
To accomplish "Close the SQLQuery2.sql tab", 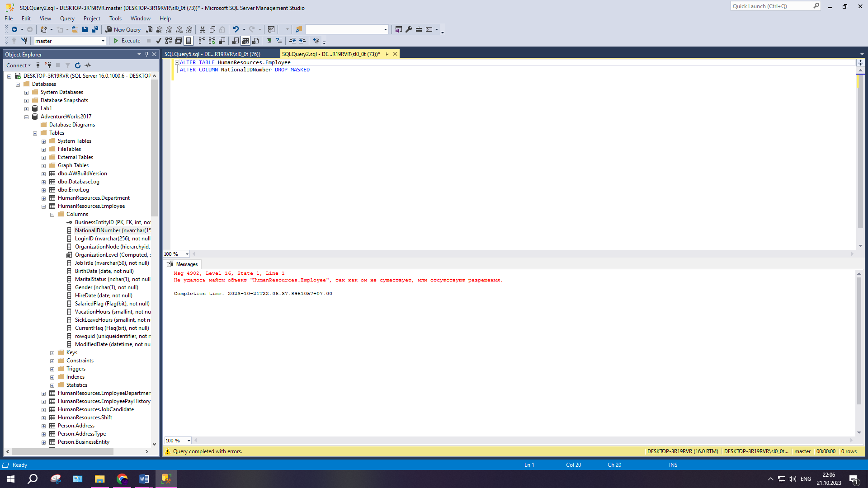I will pyautogui.click(x=395, y=54).
